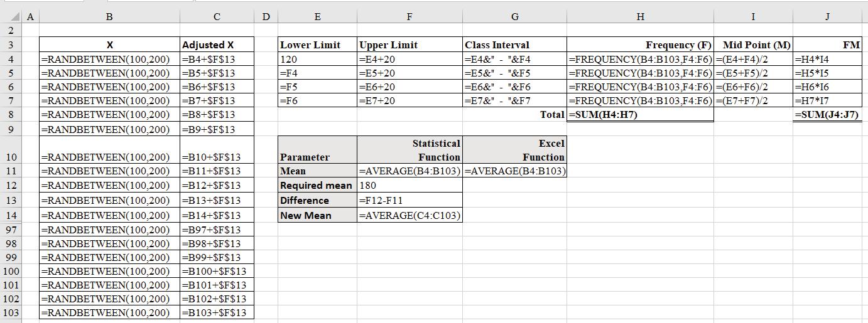Click the Lower Limit cell containing 120
The image size is (868, 323).
point(317,60)
